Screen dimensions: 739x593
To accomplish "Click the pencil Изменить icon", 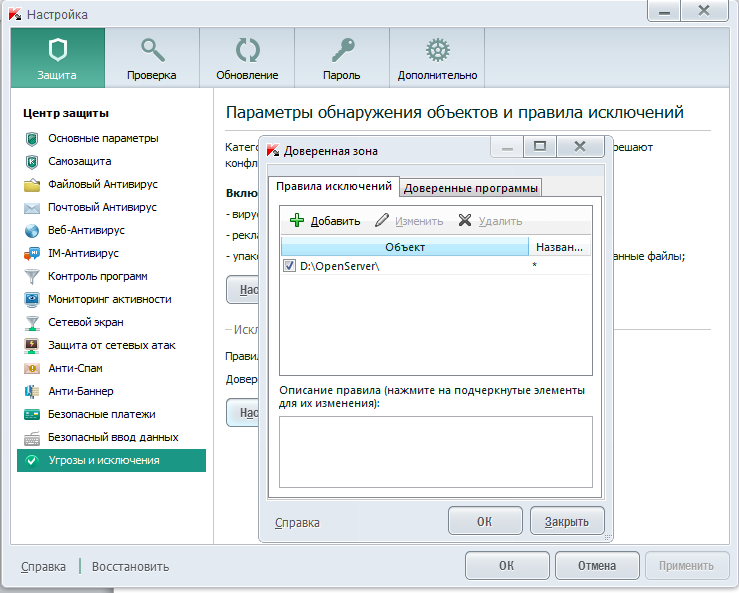I will 382,220.
